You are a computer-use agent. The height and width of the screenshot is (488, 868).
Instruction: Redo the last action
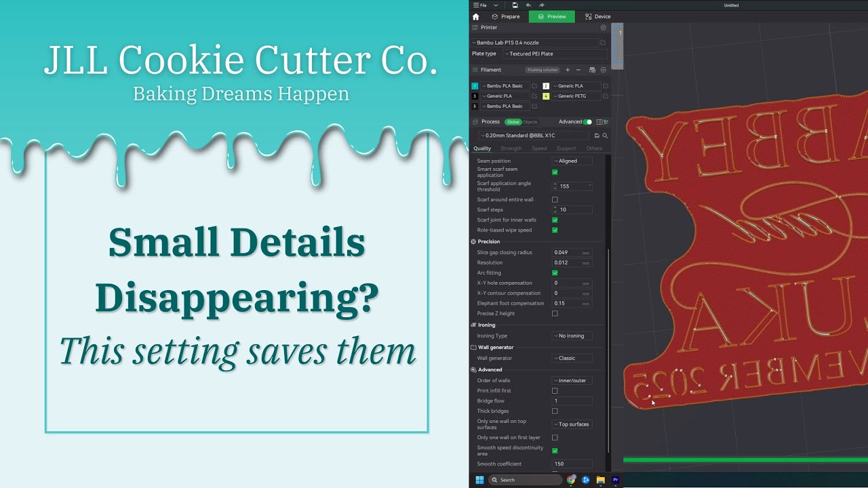(x=541, y=5)
